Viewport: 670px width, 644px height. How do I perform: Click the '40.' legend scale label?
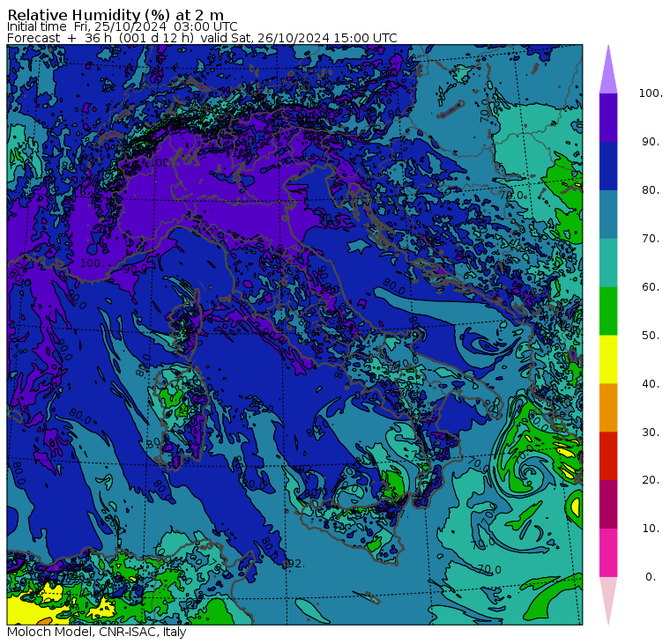(651, 383)
